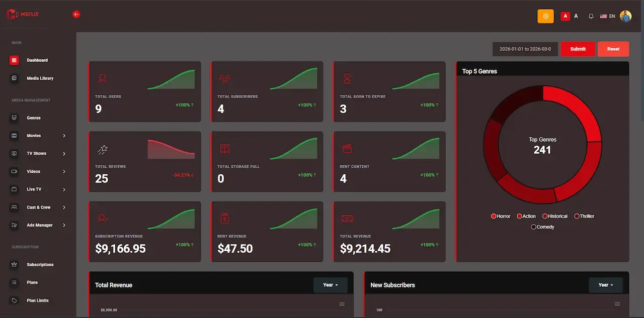Toggle the Horror legend item
Viewport: 644px width, 318px height.
click(x=501, y=216)
